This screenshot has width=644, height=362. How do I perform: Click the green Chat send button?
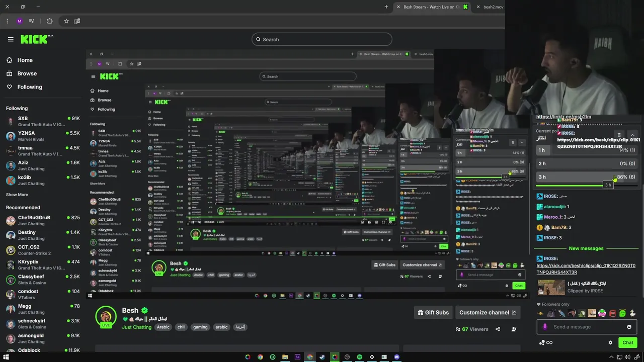tap(627, 342)
